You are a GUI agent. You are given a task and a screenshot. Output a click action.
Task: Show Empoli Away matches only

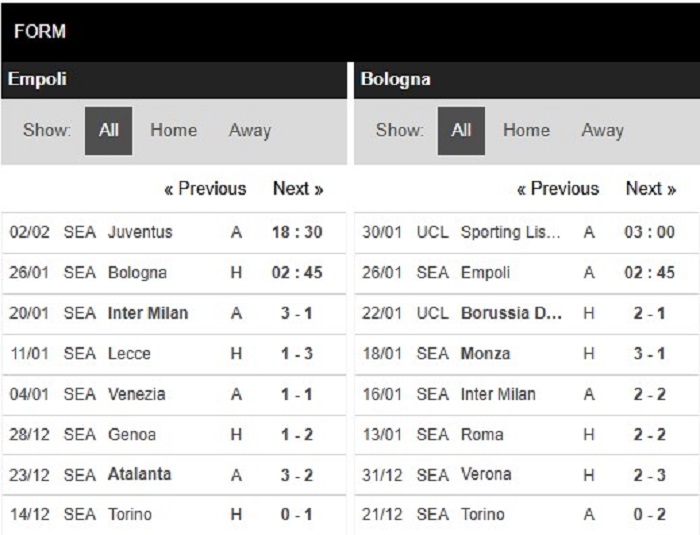pyautogui.click(x=250, y=130)
